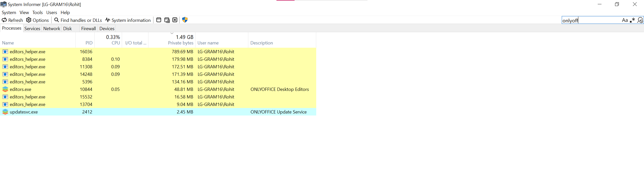Sort by the CPU column header

(108, 40)
